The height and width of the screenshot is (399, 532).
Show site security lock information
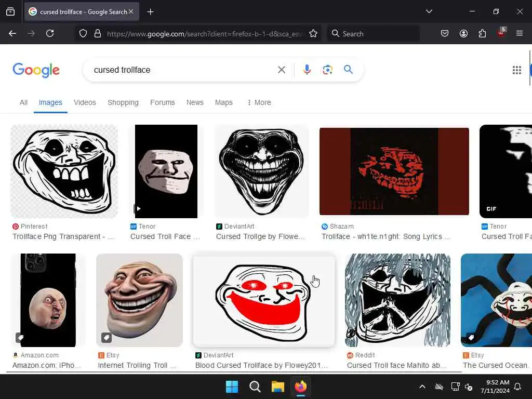[98, 33]
